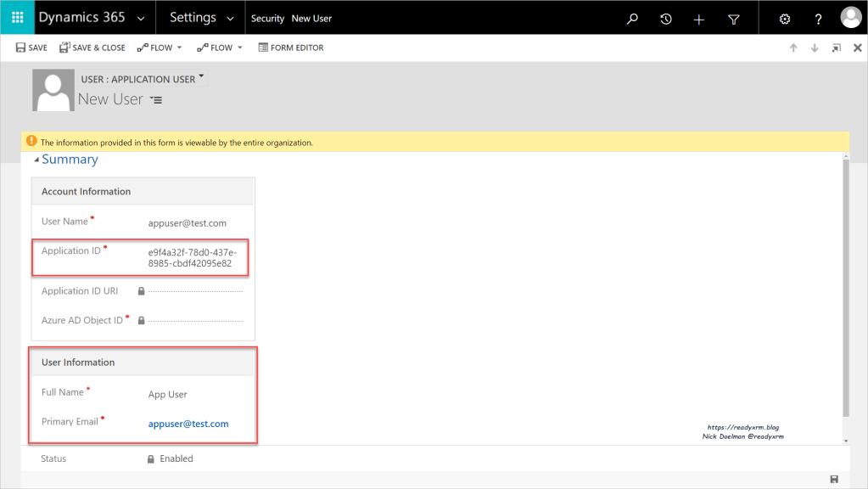This screenshot has height=489, width=868.
Task: Click Save in the command bar
Action: [31, 48]
